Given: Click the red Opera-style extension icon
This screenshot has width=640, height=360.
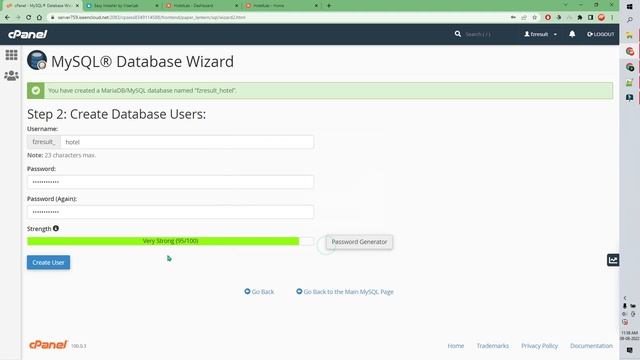Looking at the screenshot, I should click(548, 18).
